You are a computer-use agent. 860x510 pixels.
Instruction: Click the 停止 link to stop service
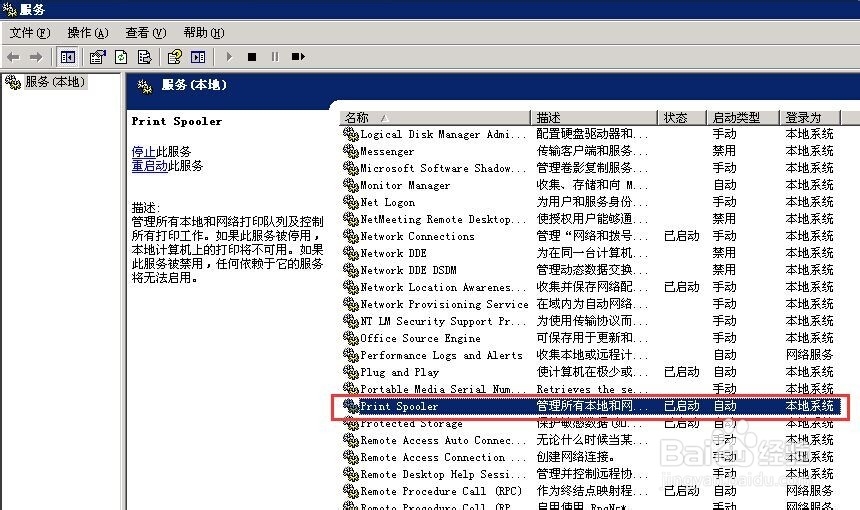144,151
